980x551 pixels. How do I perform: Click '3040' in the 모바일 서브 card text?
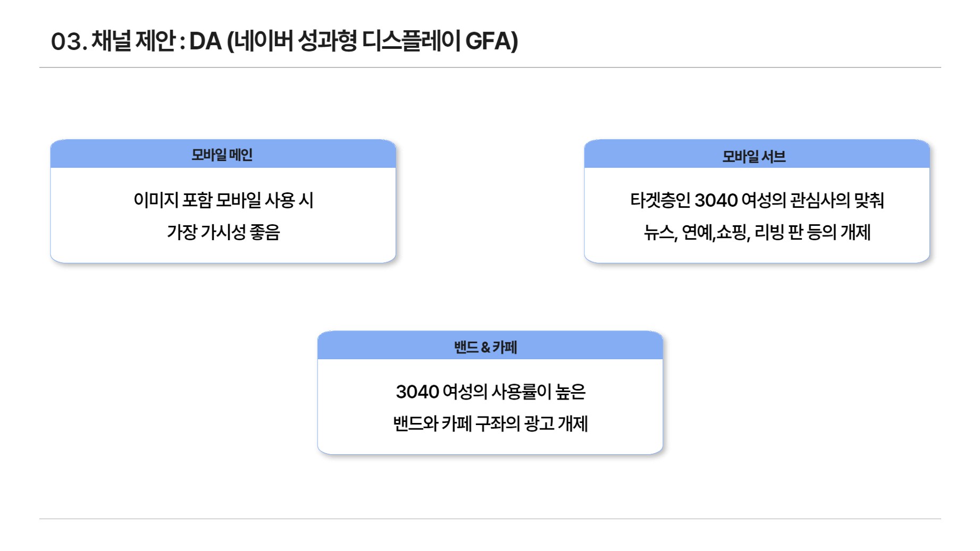tap(716, 200)
